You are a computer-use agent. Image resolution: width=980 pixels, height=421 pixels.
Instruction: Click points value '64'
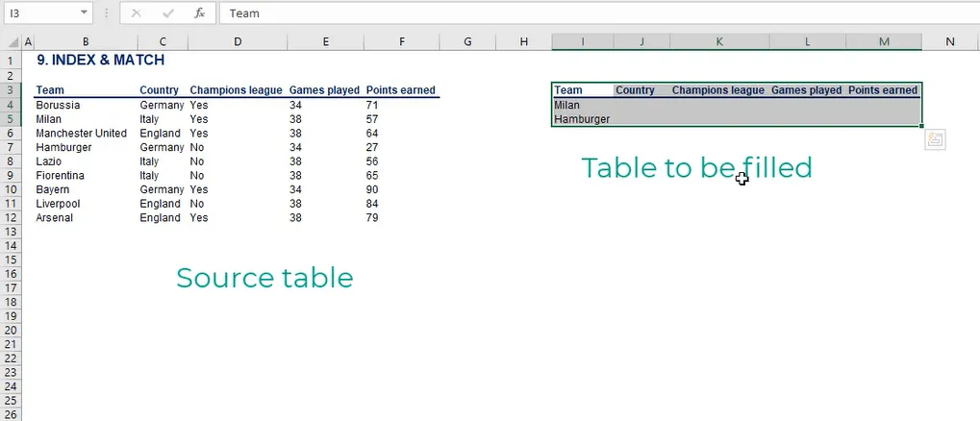pos(372,133)
